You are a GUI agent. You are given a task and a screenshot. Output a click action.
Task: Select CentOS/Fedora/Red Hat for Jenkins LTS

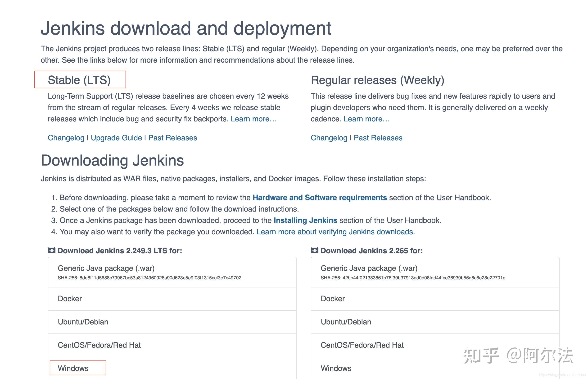point(99,345)
